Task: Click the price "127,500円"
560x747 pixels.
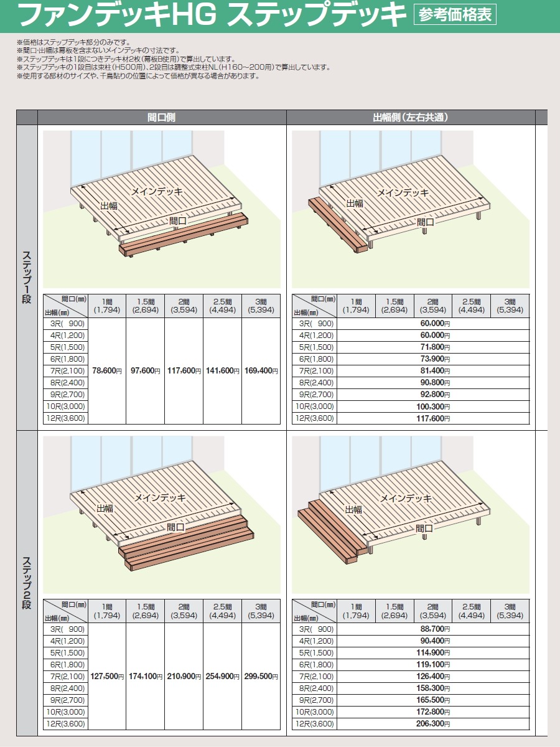Action: pyautogui.click(x=107, y=676)
